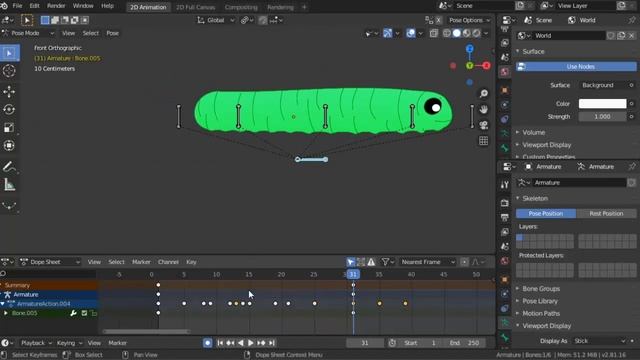The height and width of the screenshot is (360, 640).
Task: Click frame 31 playhead marker in Dope Sheet
Action: 353,274
